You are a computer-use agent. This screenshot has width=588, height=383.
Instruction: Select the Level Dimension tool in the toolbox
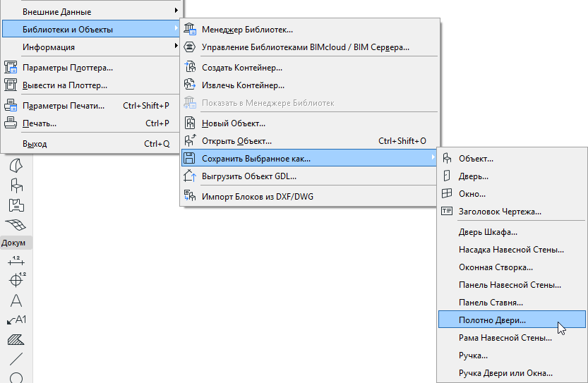click(17, 280)
